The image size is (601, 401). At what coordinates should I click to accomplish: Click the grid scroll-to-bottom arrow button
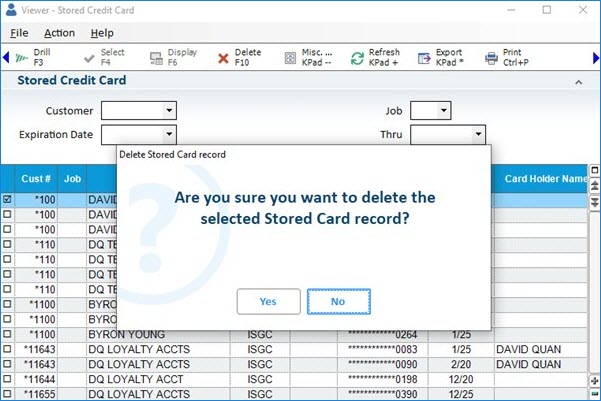(594, 201)
